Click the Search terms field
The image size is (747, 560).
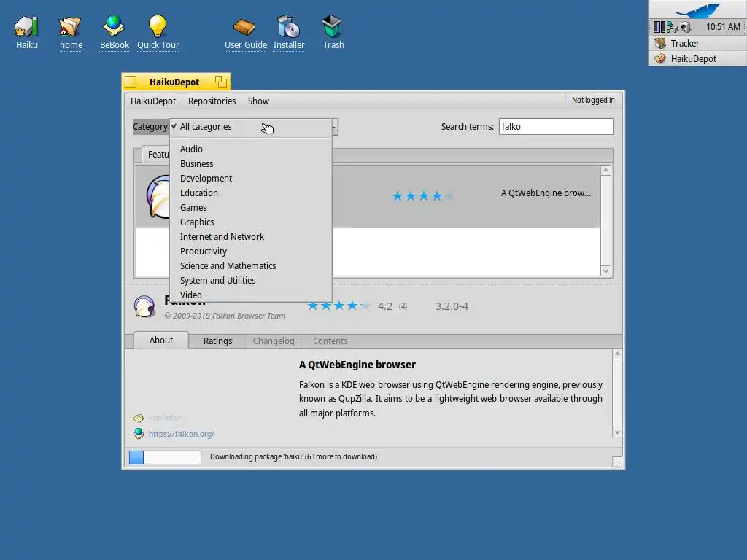point(555,127)
